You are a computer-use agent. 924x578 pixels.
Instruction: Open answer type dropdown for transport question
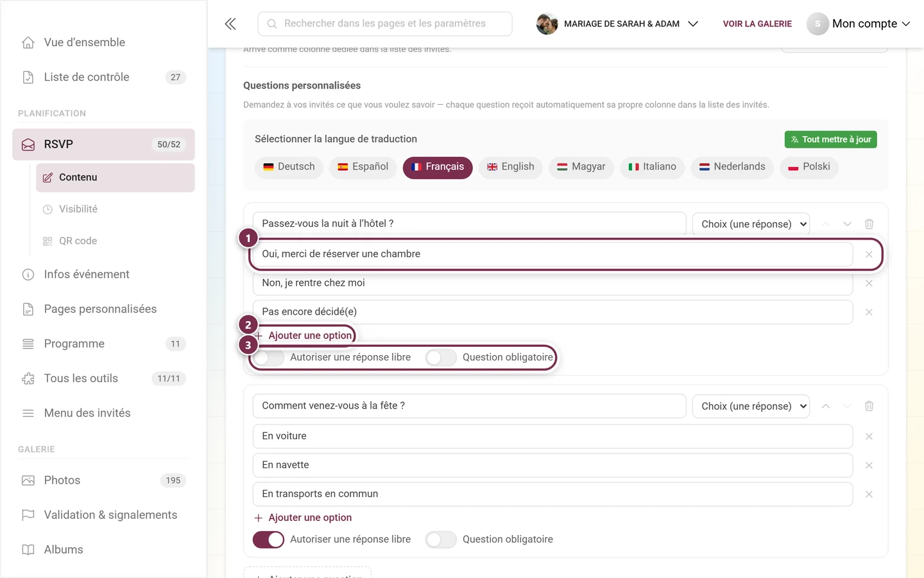[751, 406]
